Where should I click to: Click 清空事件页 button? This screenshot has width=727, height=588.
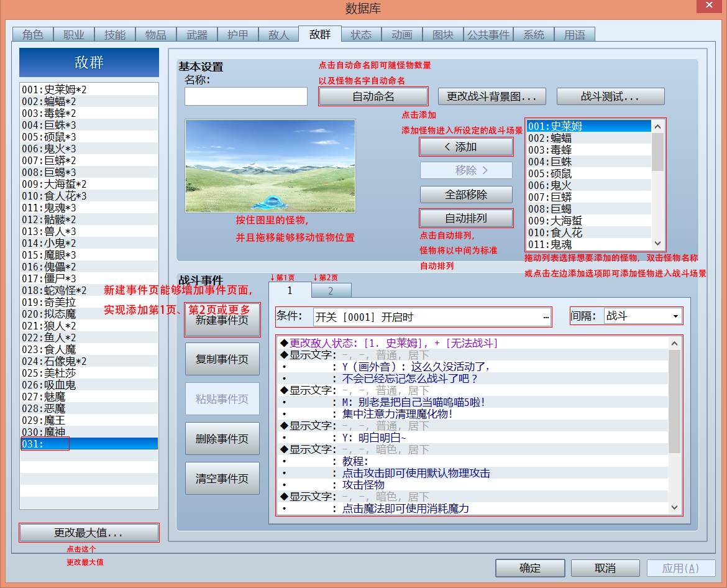click(222, 479)
